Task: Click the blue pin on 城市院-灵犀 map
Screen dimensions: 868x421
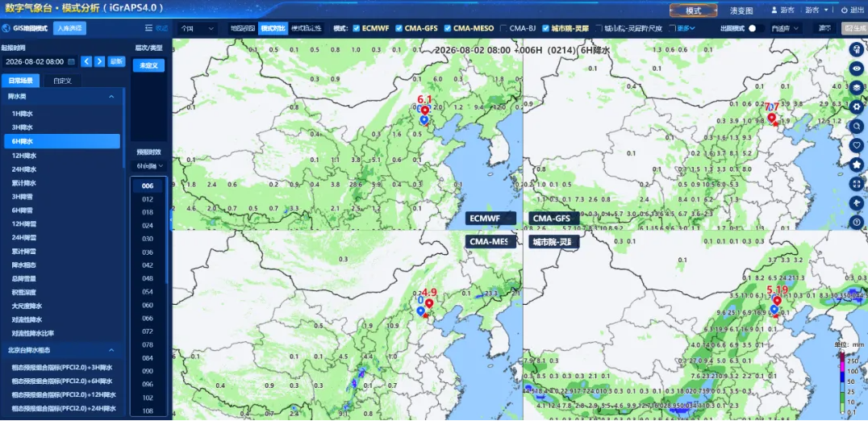Action: (x=774, y=309)
